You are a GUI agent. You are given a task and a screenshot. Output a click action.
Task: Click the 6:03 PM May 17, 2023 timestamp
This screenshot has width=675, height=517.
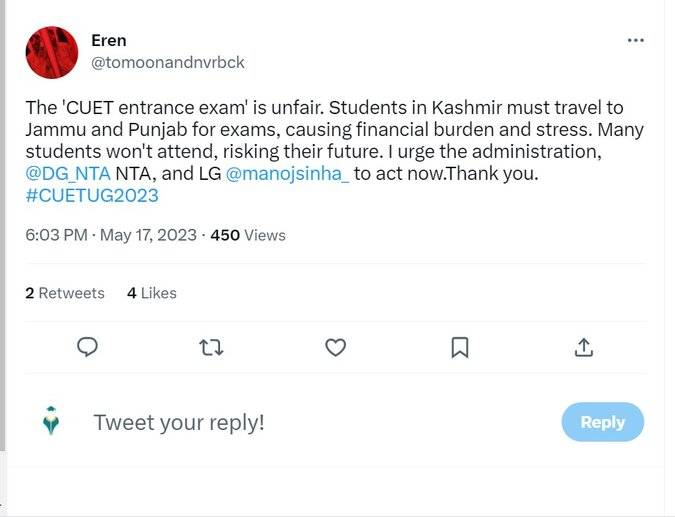coord(110,235)
